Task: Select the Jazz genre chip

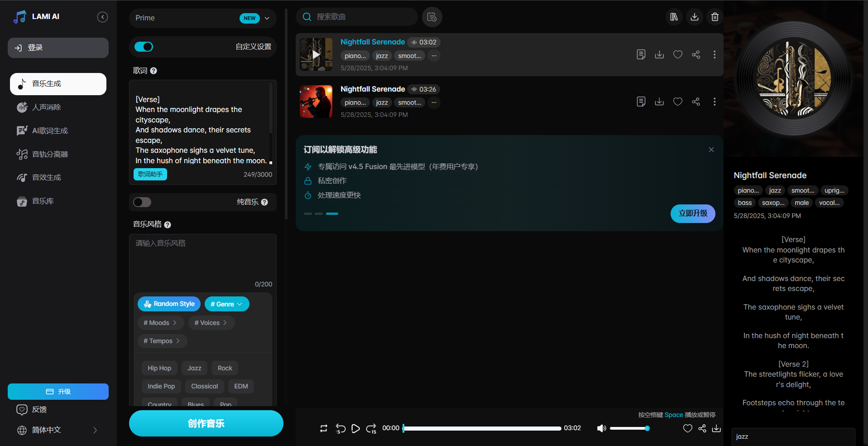Action: (x=194, y=368)
